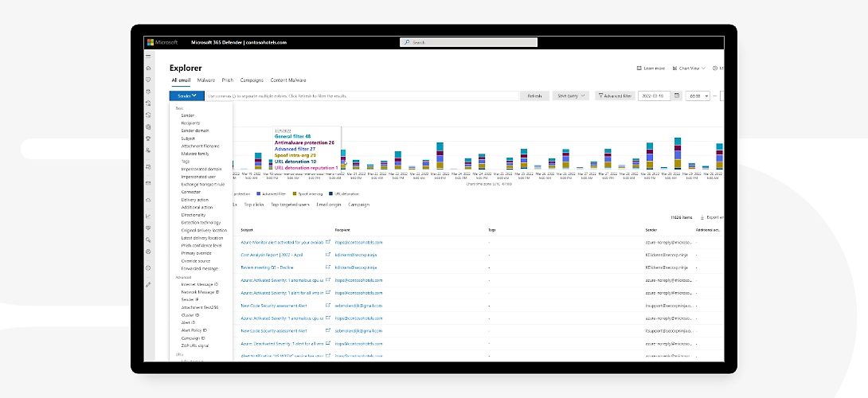Image resolution: width=868 pixels, height=398 pixels.
Task: Click the Export download icon
Action: click(701, 217)
